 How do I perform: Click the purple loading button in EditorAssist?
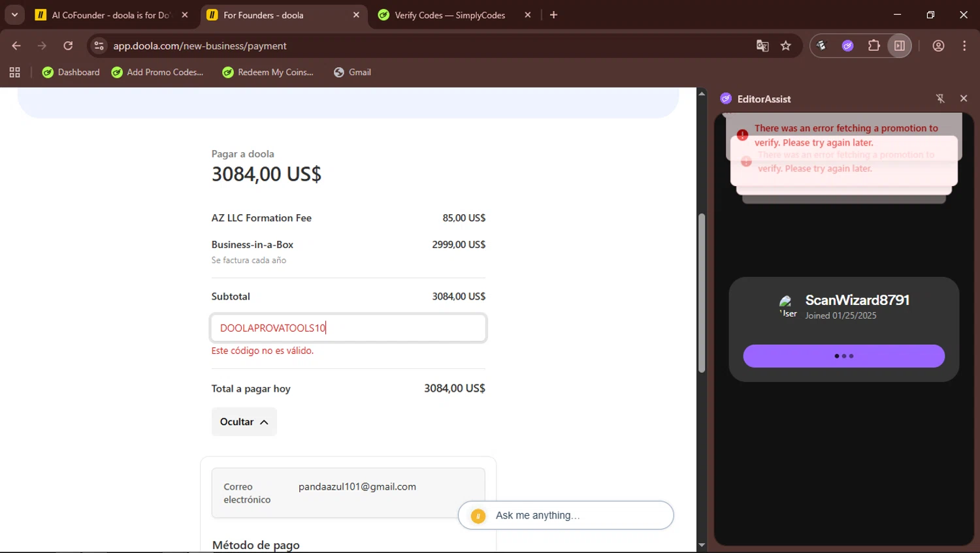pos(843,356)
